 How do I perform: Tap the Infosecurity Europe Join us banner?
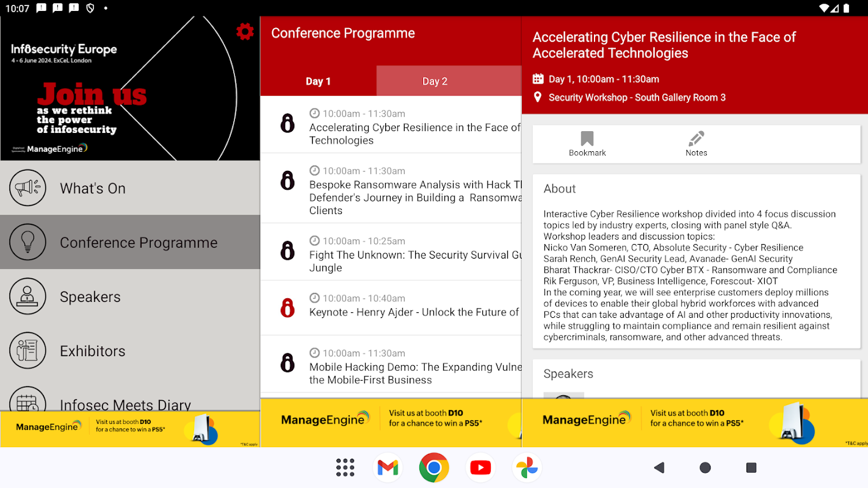pyautogui.click(x=130, y=88)
